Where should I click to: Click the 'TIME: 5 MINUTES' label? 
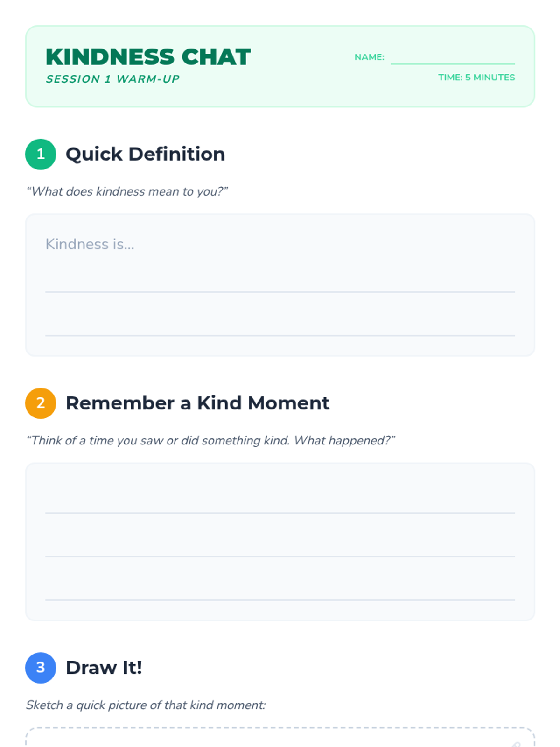pyautogui.click(x=476, y=78)
